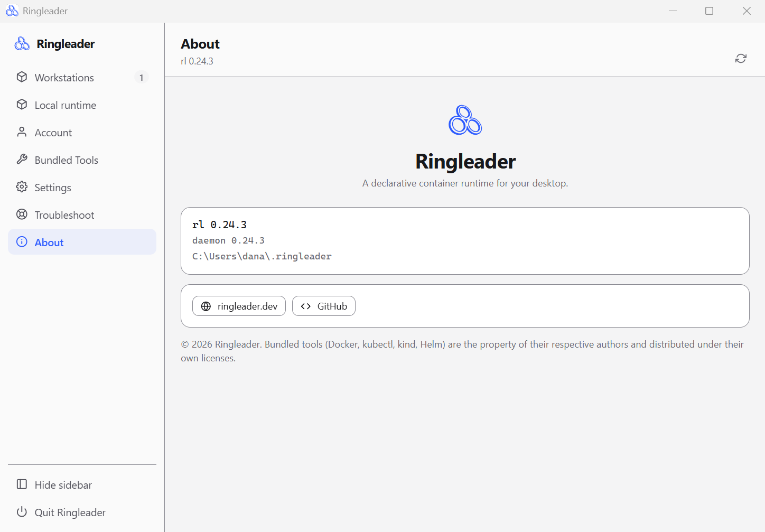The height and width of the screenshot is (532, 765).
Task: Quit Ringleader using the sidebar power button
Action: tap(82, 512)
